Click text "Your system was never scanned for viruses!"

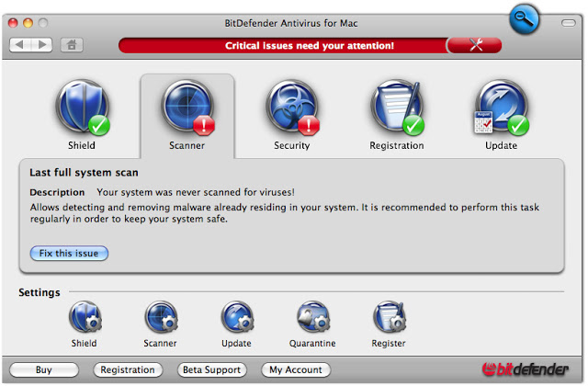pos(196,192)
